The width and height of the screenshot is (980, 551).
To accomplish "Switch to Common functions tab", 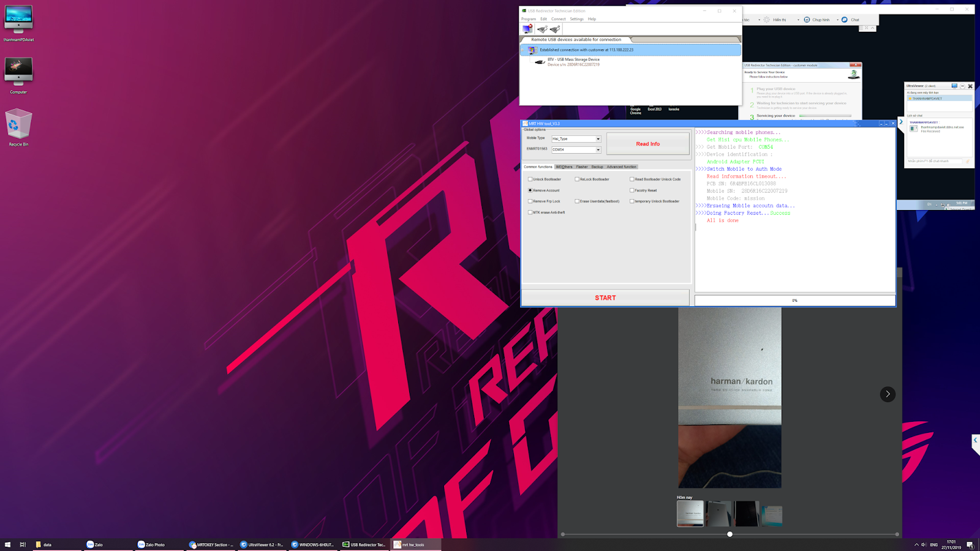I will (538, 167).
